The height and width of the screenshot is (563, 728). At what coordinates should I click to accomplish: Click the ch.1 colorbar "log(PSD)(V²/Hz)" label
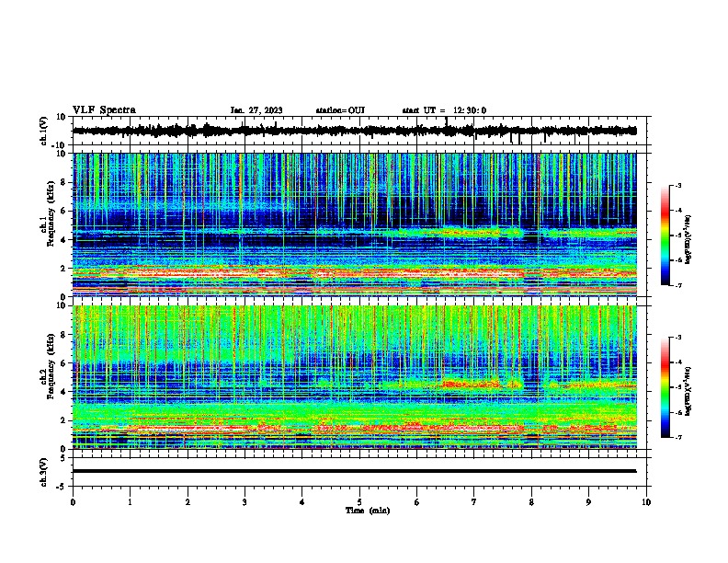click(x=688, y=239)
